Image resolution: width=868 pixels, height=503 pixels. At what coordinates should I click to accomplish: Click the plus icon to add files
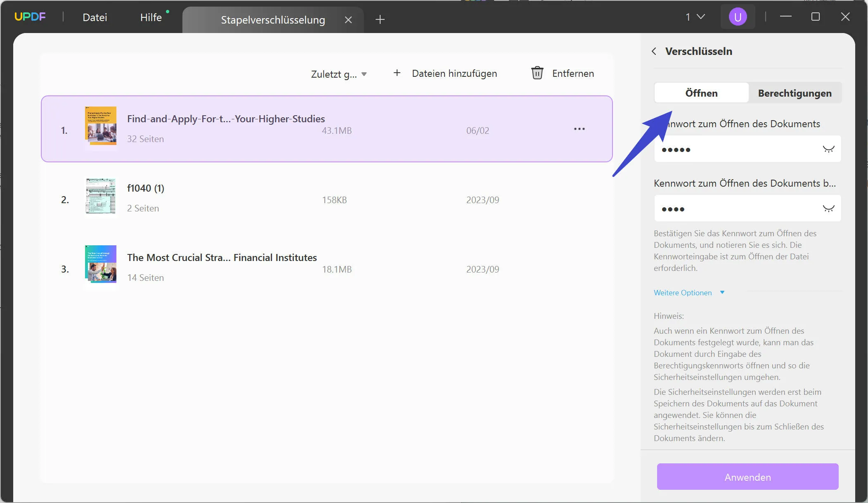[x=397, y=73]
